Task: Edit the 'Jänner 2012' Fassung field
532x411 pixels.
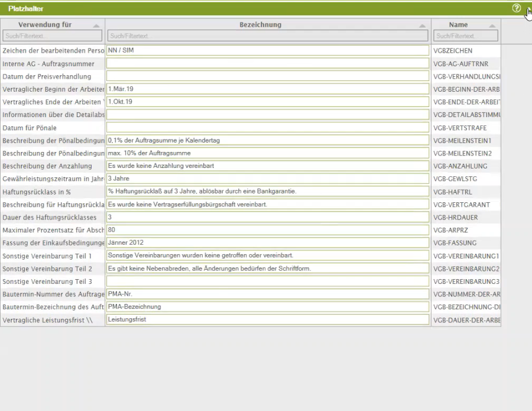Action: [x=268, y=242]
